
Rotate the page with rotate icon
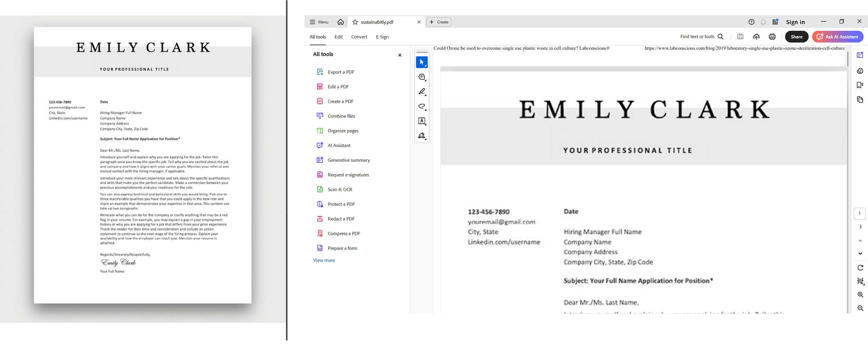(860, 268)
